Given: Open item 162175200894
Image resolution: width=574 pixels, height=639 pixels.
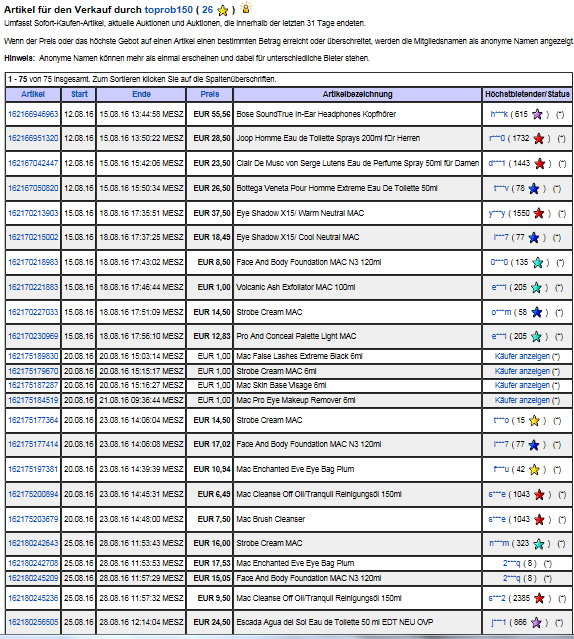Looking at the screenshot, I should [33, 494].
